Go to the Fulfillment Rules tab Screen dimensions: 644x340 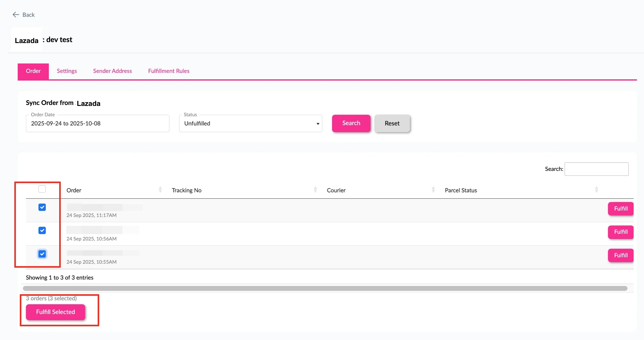[168, 71]
